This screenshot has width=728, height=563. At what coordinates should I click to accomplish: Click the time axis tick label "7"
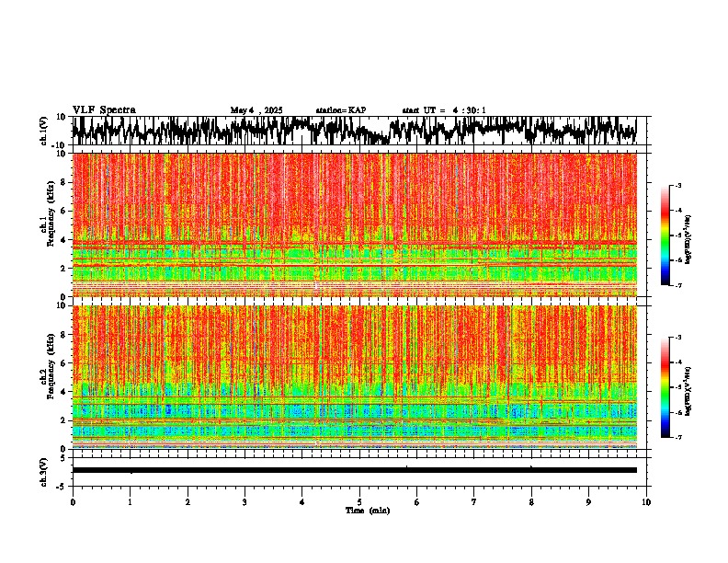[x=474, y=502]
